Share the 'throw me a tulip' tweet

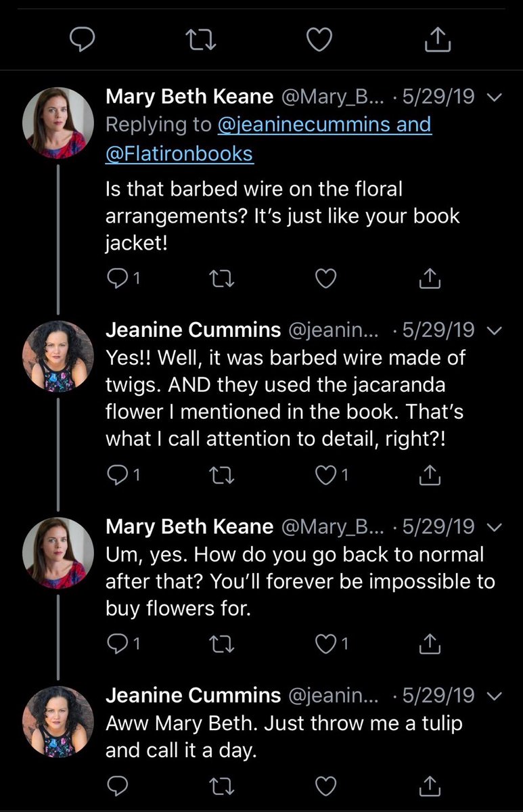[430, 786]
